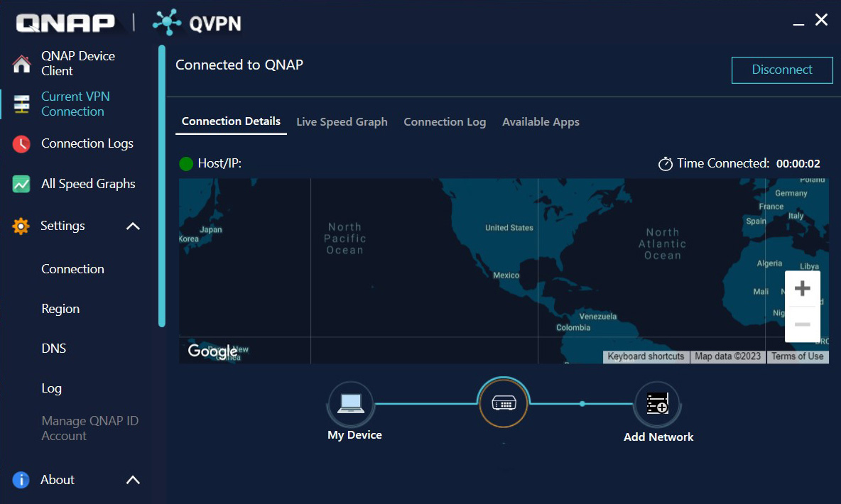Click the "Map data ©2023" text
This screenshot has height=504, width=841.
click(x=728, y=356)
